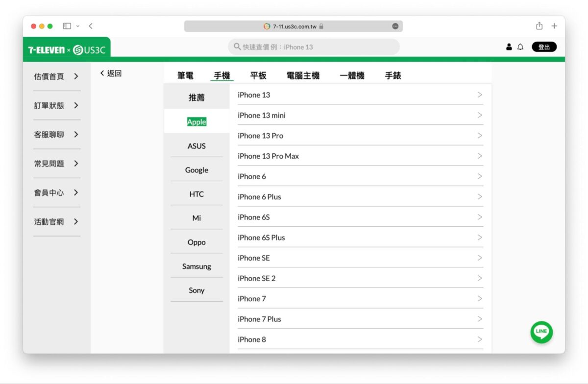Select the Mi brand entry

[196, 218]
